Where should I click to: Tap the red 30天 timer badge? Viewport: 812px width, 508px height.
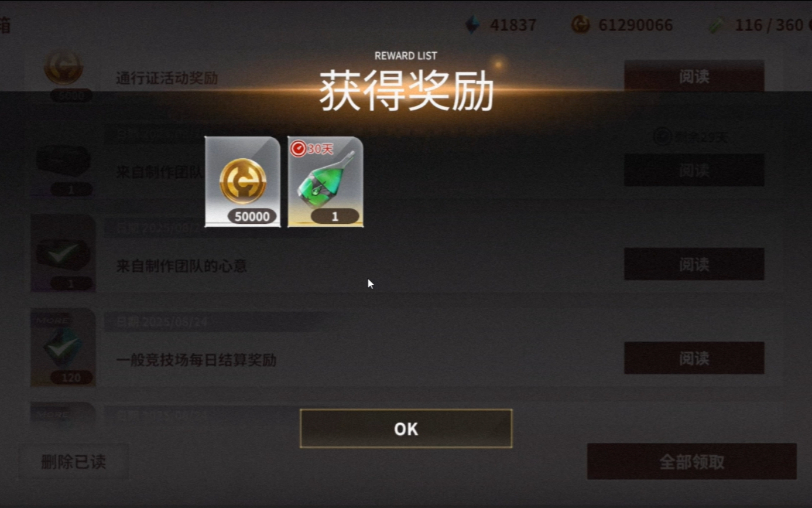point(312,149)
